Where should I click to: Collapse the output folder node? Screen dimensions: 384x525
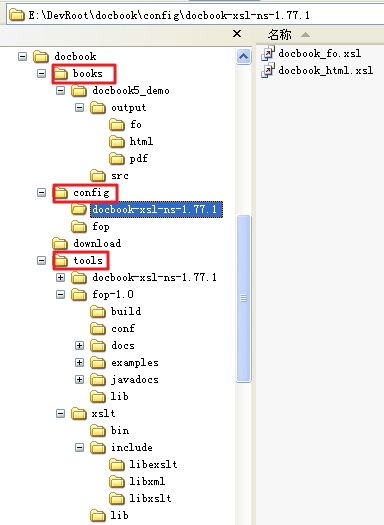80,107
